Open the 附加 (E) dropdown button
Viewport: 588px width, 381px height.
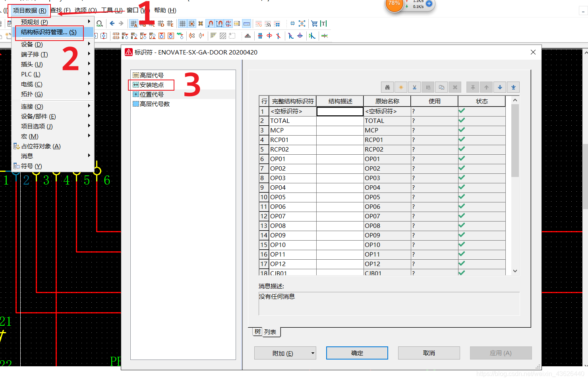[285, 353]
